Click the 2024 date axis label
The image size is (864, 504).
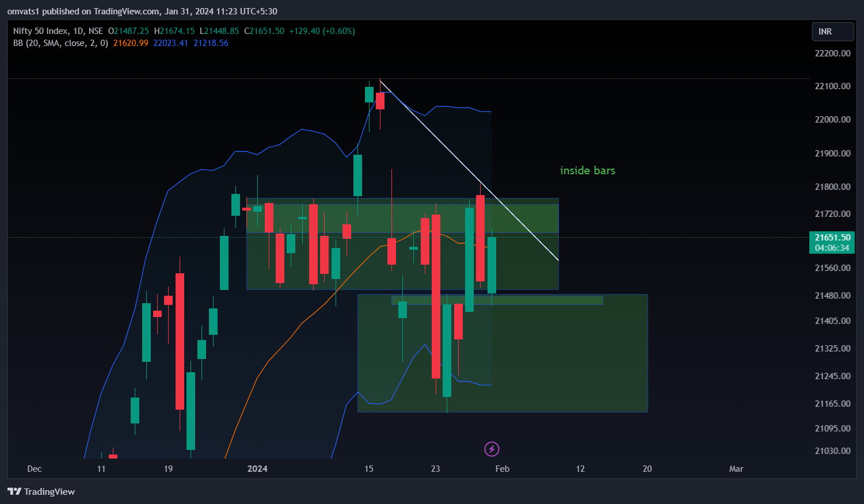257,468
